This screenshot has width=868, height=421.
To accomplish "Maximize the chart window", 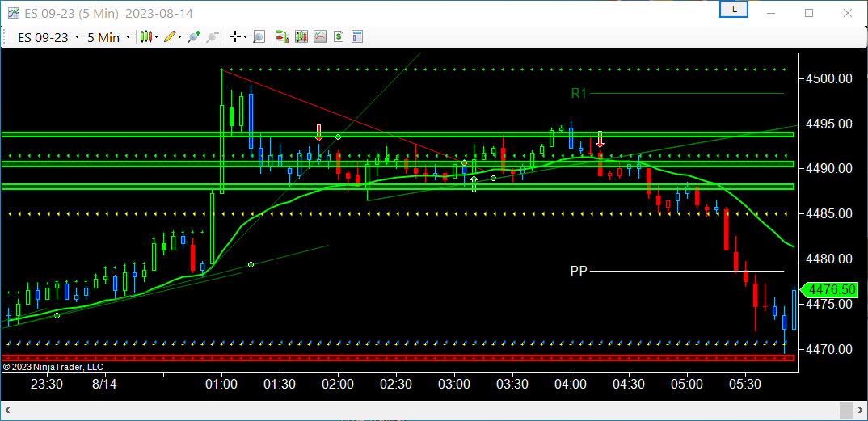I will (x=809, y=13).
